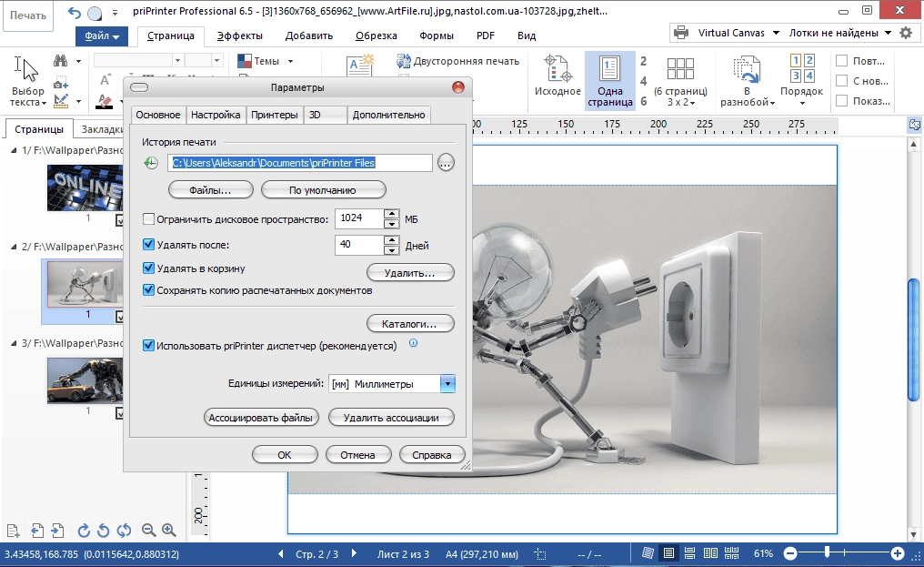The width and height of the screenshot is (924, 567).
Task: Click the zoom plus button in status bar
Action: tap(897, 553)
